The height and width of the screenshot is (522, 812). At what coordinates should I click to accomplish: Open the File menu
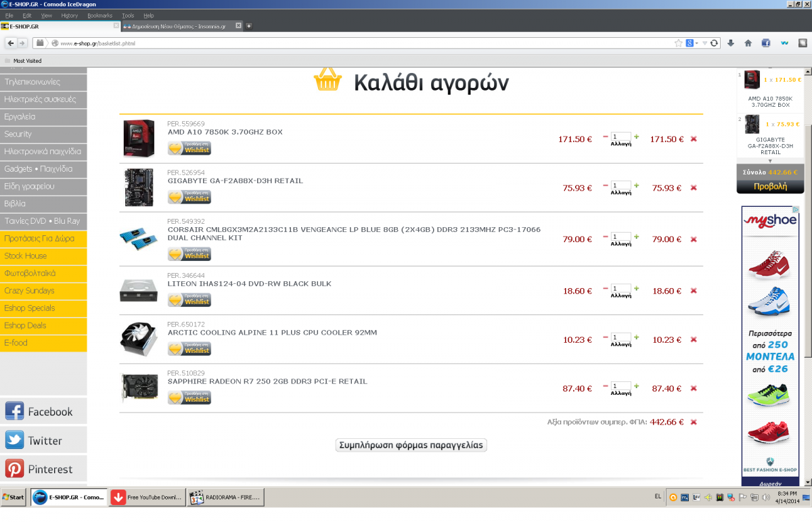pyautogui.click(x=9, y=15)
